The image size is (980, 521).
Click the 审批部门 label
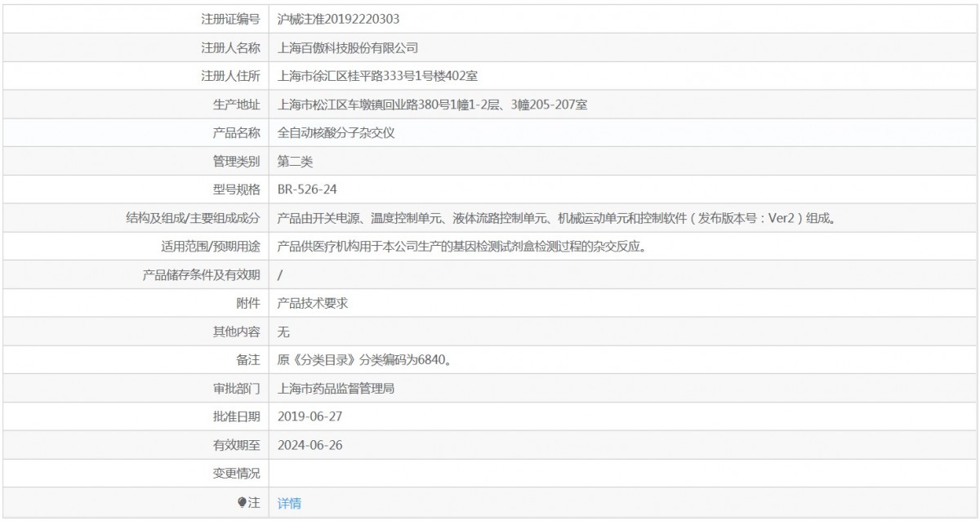pyautogui.click(x=236, y=389)
